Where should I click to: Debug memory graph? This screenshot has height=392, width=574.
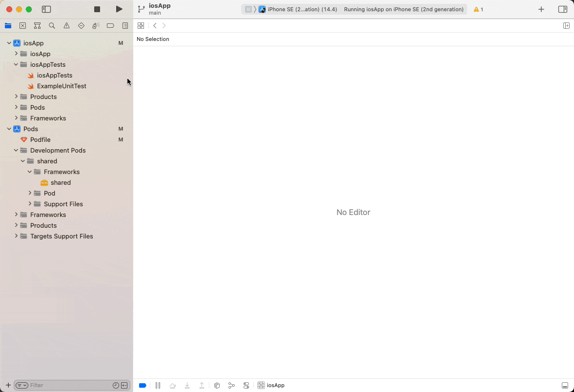click(231, 385)
